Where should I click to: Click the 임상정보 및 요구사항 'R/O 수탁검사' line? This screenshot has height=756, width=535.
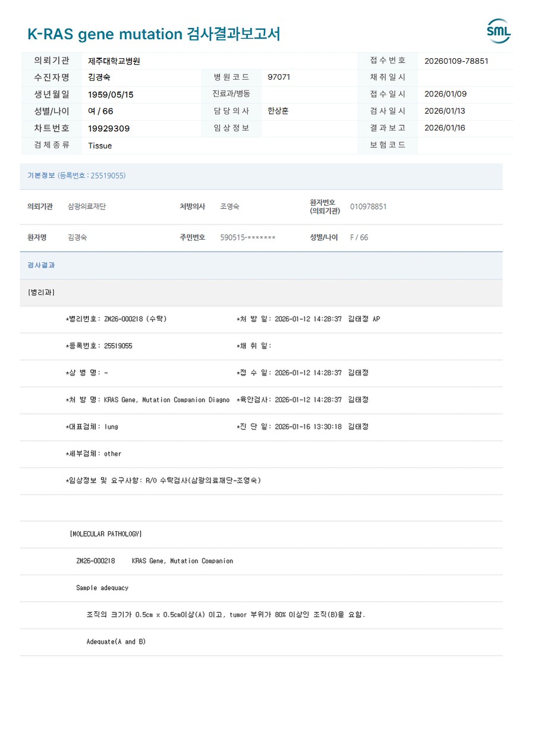[x=163, y=481]
